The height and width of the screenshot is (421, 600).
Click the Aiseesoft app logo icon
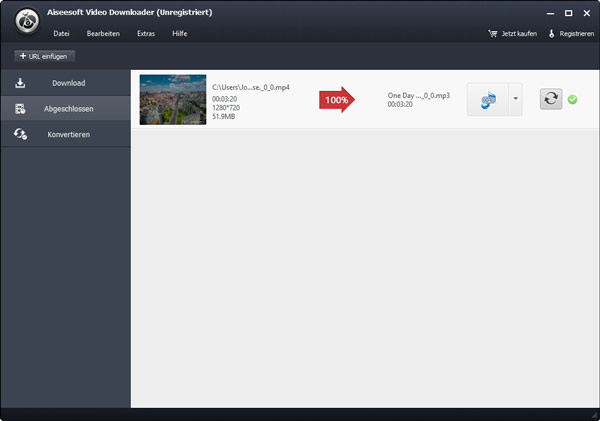28,24
